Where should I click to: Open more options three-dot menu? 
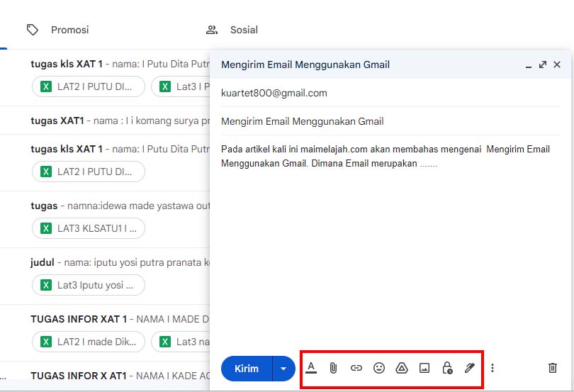click(x=493, y=368)
